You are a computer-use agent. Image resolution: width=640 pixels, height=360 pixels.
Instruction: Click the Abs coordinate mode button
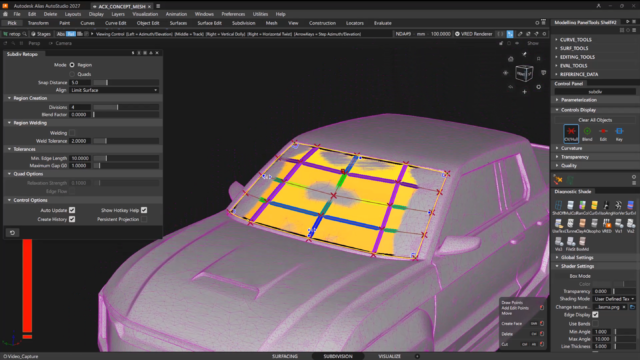(x=61, y=34)
